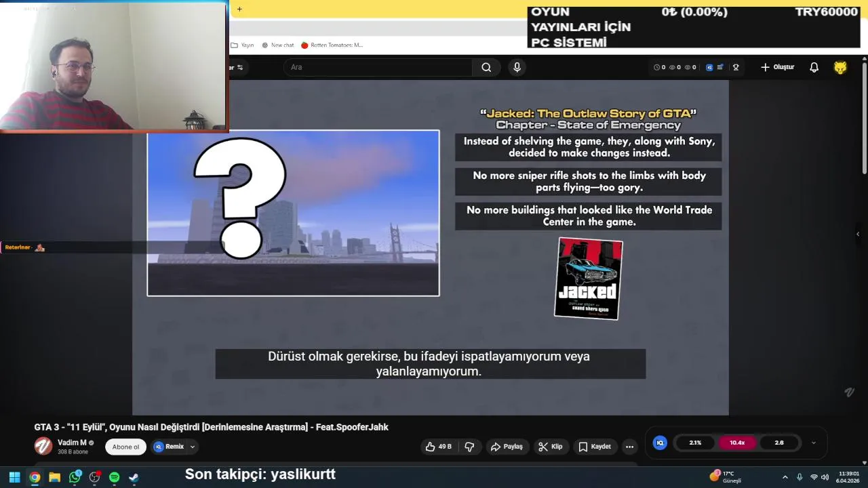Open a new browser tab with plus

click(x=239, y=9)
